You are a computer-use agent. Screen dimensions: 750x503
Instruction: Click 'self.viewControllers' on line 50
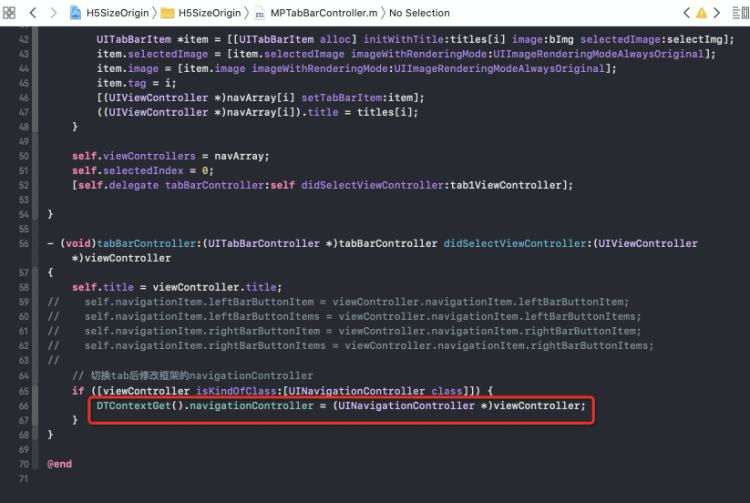pyautogui.click(x=134, y=156)
